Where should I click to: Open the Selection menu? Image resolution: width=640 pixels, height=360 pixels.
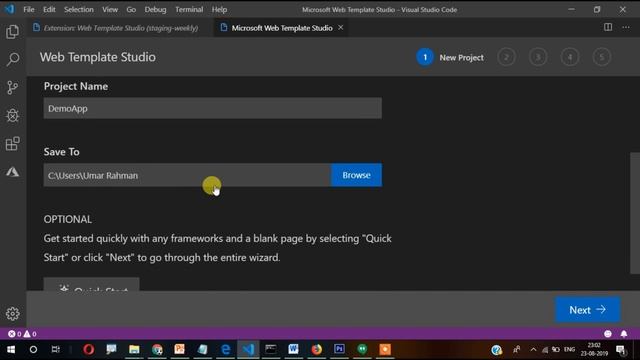[x=79, y=9]
